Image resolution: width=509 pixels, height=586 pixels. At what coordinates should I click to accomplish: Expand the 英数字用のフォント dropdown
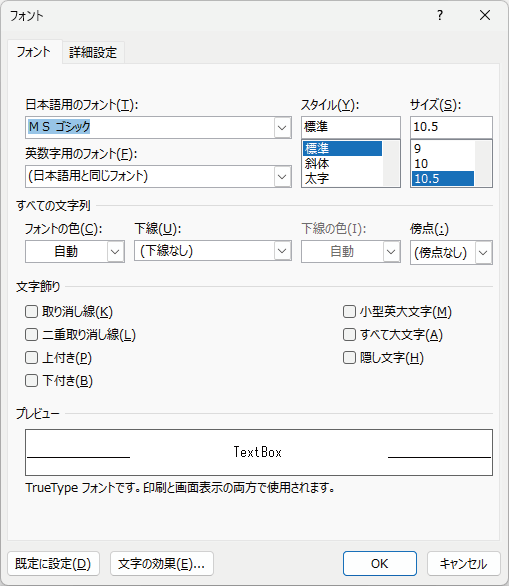[x=282, y=176]
